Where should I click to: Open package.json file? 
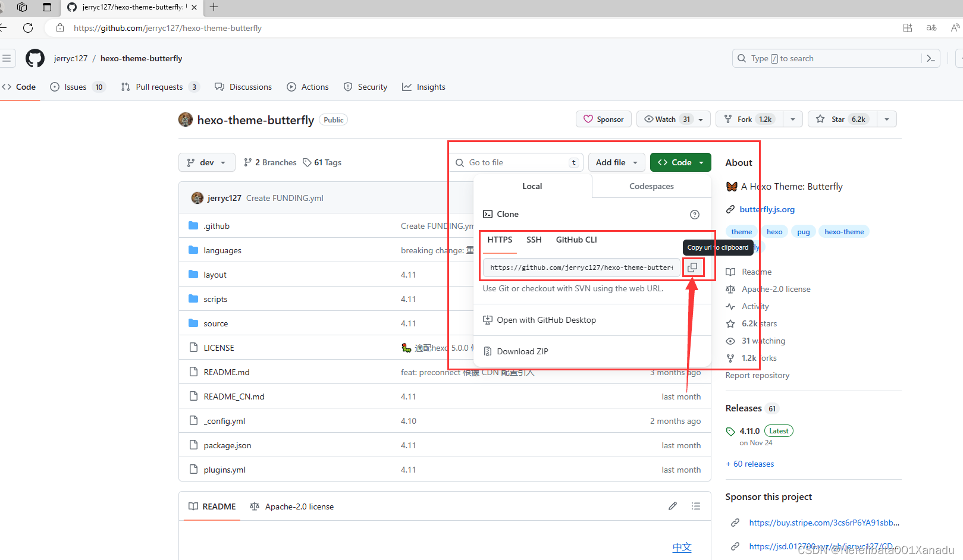[227, 445]
